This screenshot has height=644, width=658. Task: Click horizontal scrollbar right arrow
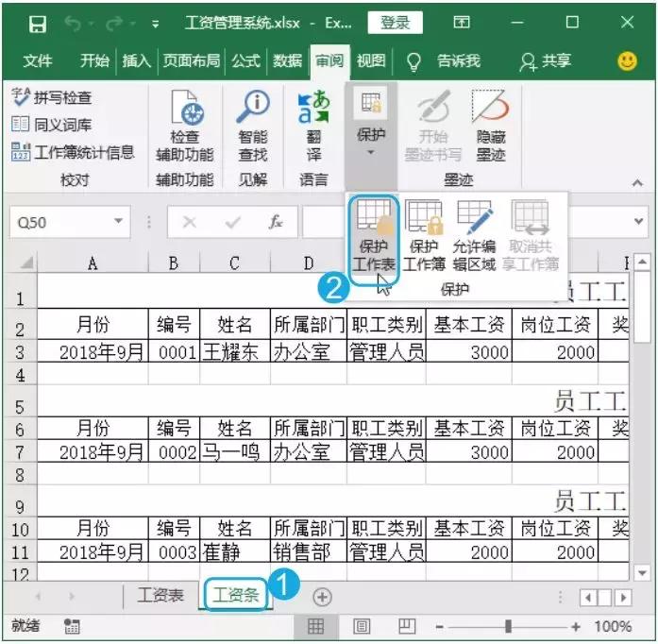[623, 597]
